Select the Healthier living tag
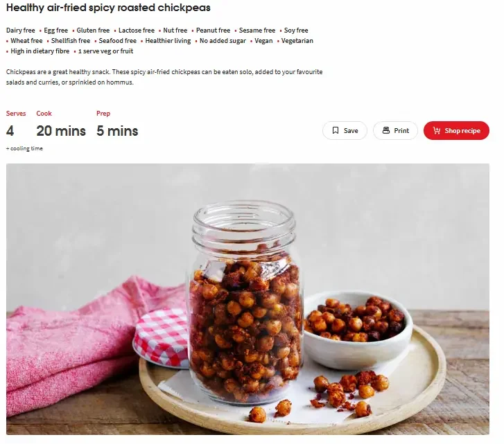 point(168,41)
